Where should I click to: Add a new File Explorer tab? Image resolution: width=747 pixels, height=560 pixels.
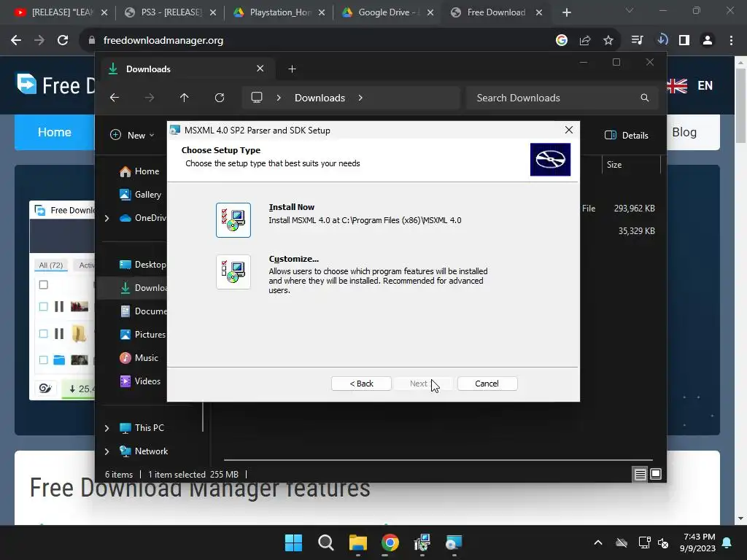point(292,69)
